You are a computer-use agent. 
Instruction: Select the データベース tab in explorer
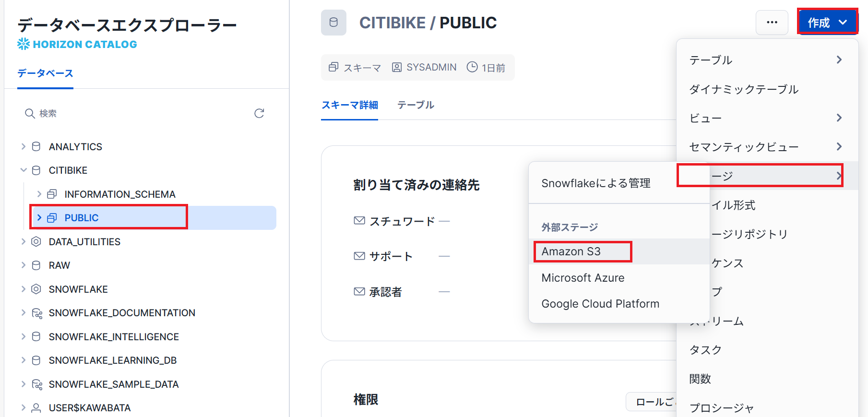[45, 73]
